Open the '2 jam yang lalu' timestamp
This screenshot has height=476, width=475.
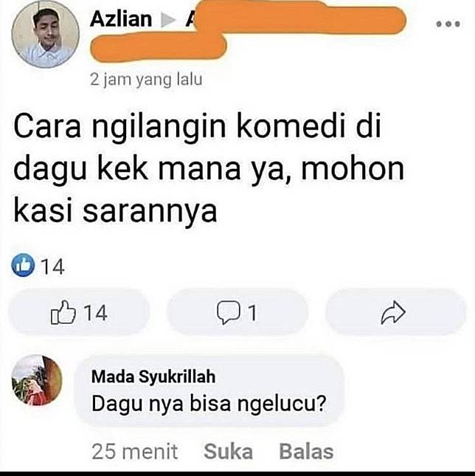click(x=146, y=80)
